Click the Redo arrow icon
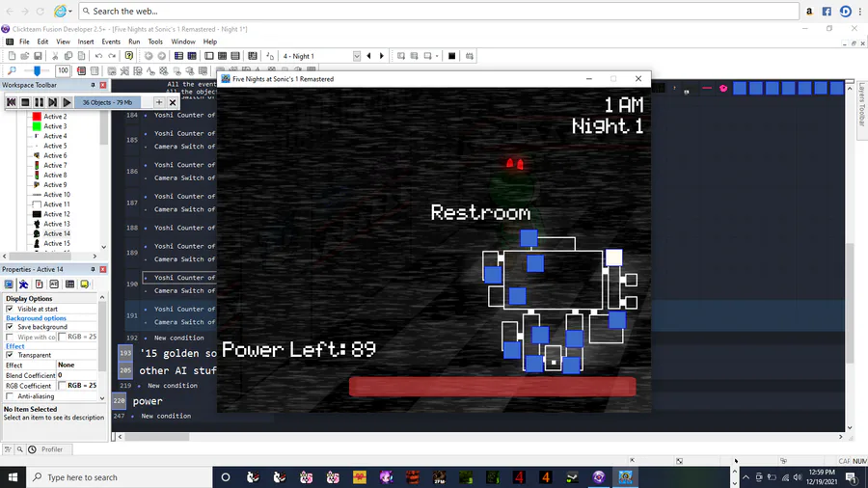This screenshot has width=868, height=488. pos(112,56)
